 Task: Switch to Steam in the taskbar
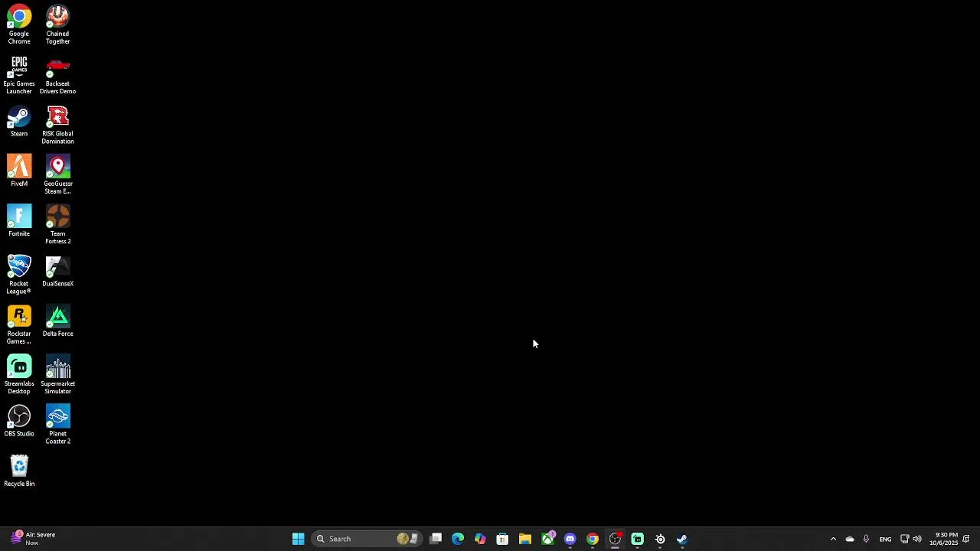click(682, 539)
